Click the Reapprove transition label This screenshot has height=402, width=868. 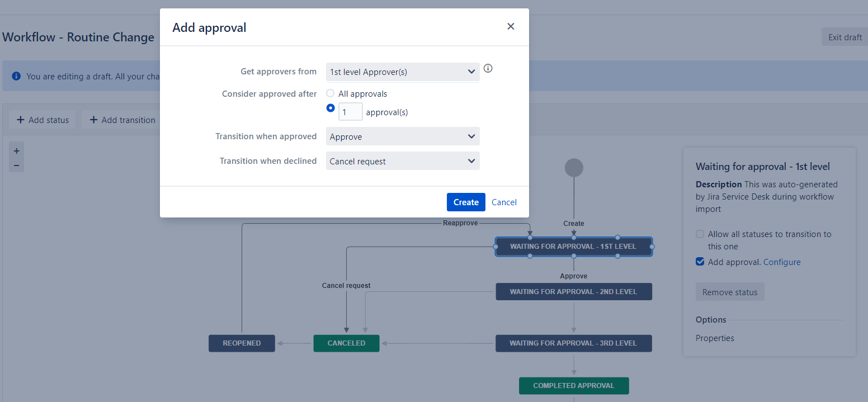pos(460,223)
